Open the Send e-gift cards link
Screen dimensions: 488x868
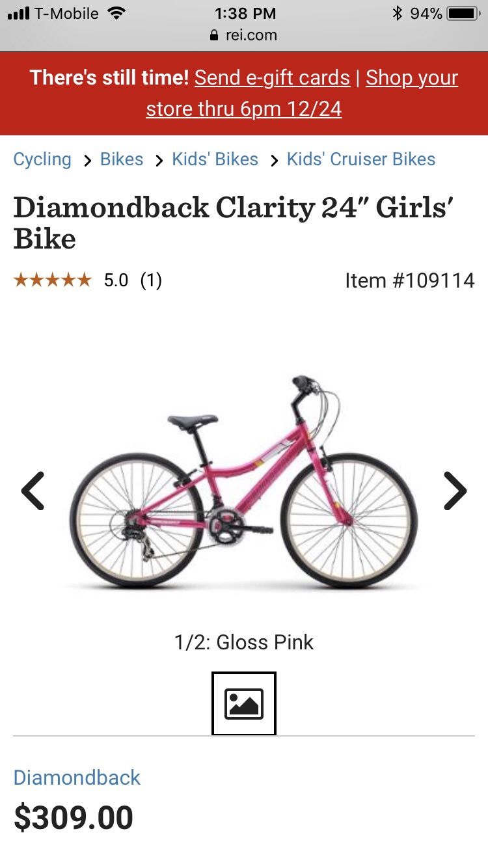point(272,77)
